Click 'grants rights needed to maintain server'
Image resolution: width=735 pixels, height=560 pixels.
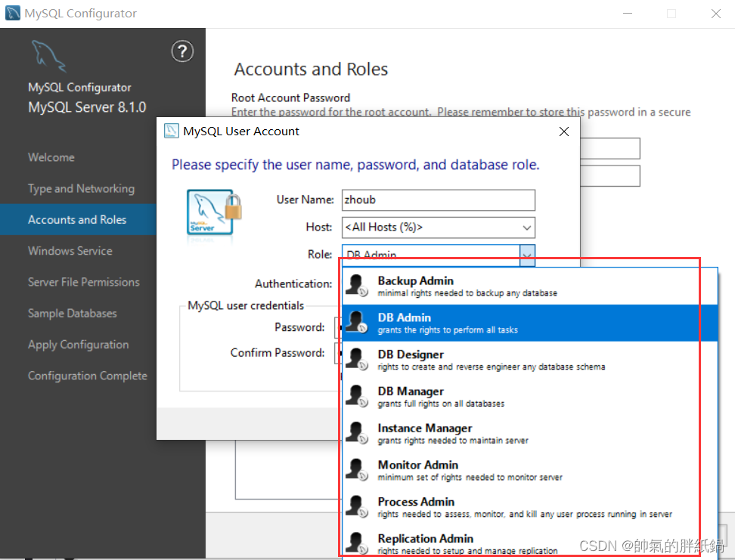click(x=453, y=441)
